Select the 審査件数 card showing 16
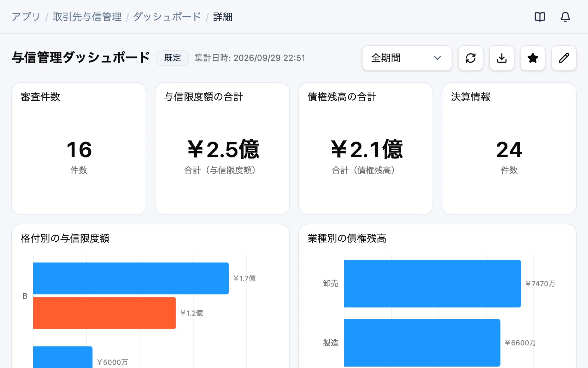 (x=79, y=149)
